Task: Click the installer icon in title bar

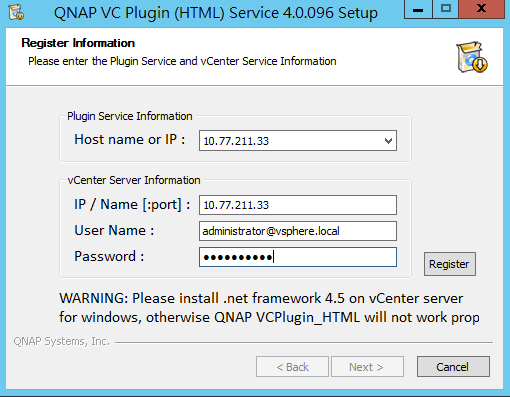Action: coord(16,12)
